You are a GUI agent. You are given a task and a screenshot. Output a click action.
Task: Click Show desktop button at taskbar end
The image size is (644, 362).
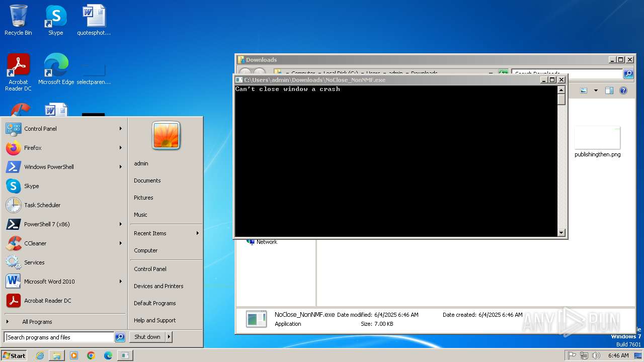(x=638, y=355)
